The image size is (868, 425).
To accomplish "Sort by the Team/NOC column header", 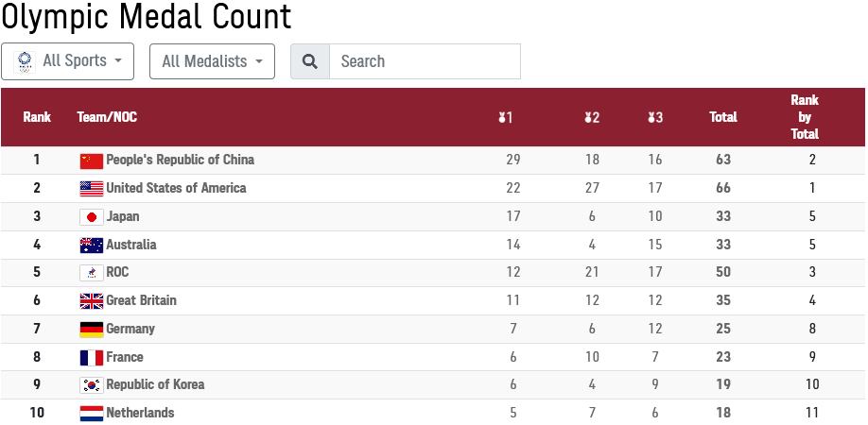I will 107,117.
